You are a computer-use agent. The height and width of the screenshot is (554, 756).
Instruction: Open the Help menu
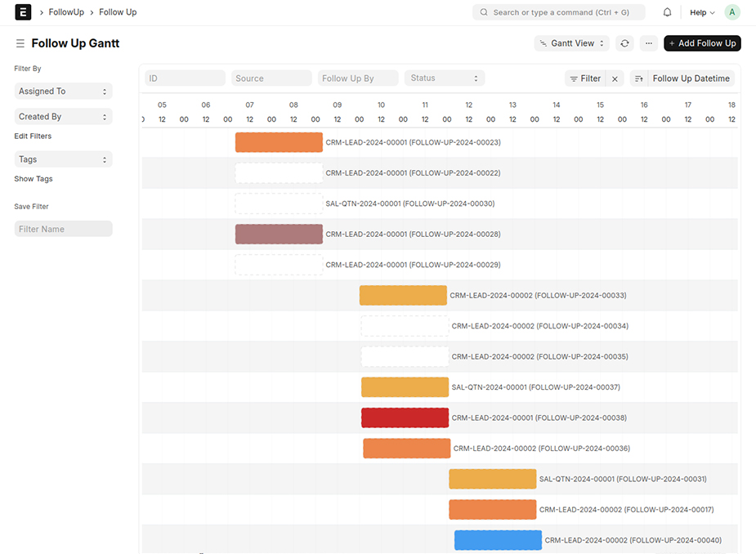[700, 11]
